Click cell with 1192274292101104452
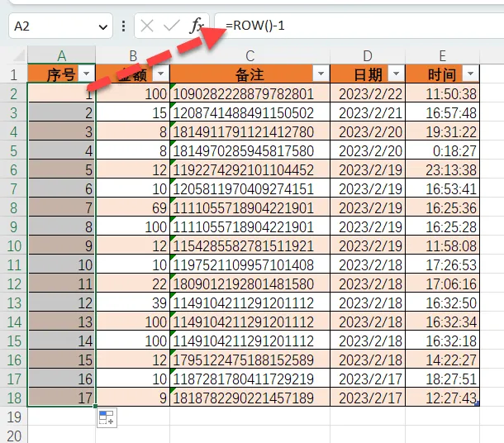Viewport: 504px width, 443px height. (x=250, y=169)
